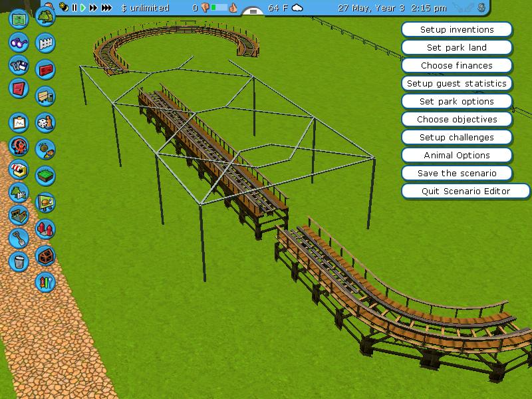Open the wooden frame building icon
Screen dimensions: 532x399
coord(45,256)
